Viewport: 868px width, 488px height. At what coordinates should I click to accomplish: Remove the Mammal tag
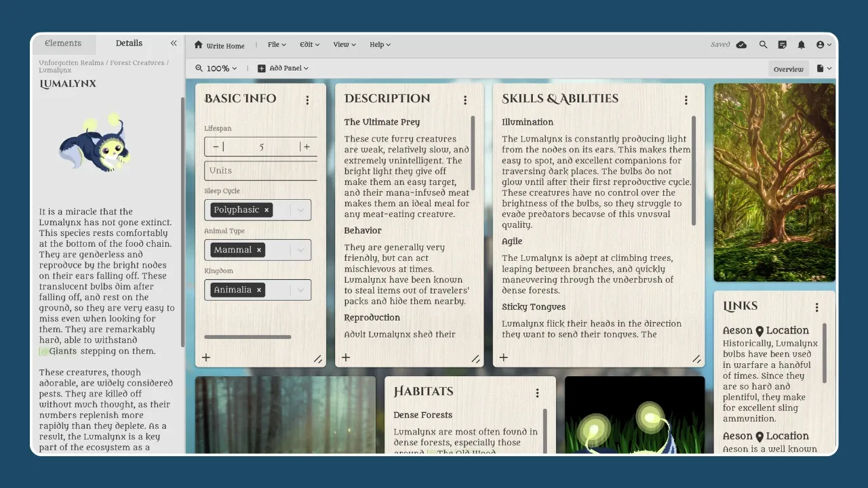tap(258, 250)
